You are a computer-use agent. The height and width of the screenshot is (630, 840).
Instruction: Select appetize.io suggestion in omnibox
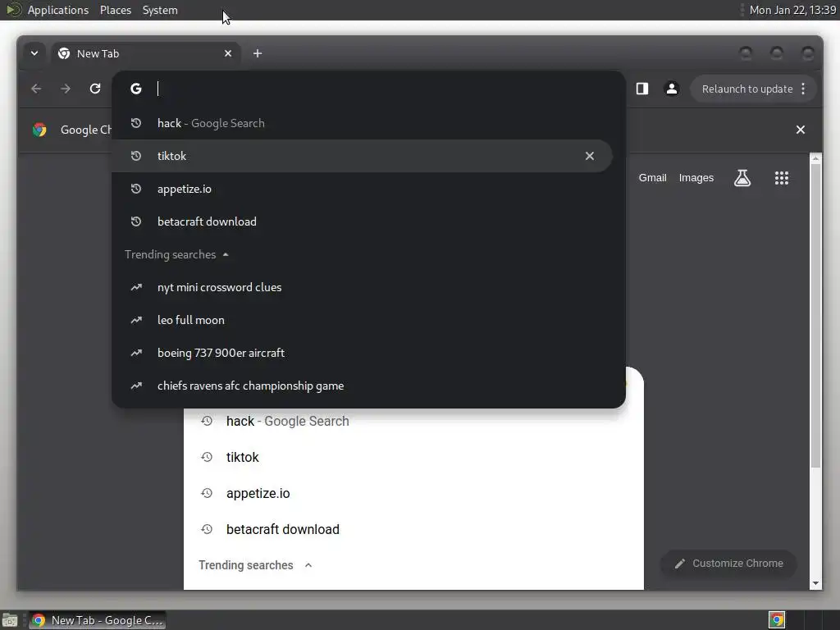pyautogui.click(x=362, y=189)
